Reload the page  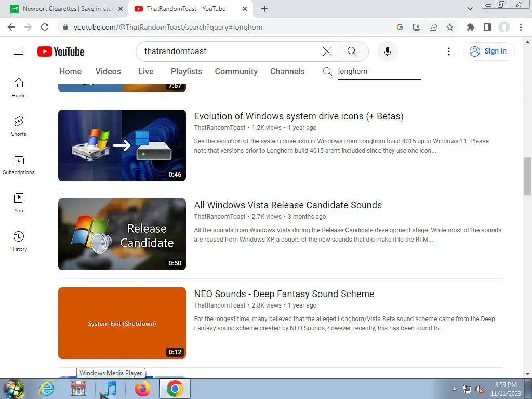[x=45, y=27]
